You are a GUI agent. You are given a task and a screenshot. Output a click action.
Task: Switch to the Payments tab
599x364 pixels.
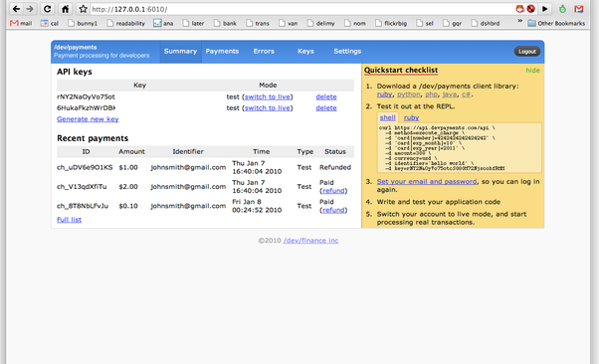[222, 51]
